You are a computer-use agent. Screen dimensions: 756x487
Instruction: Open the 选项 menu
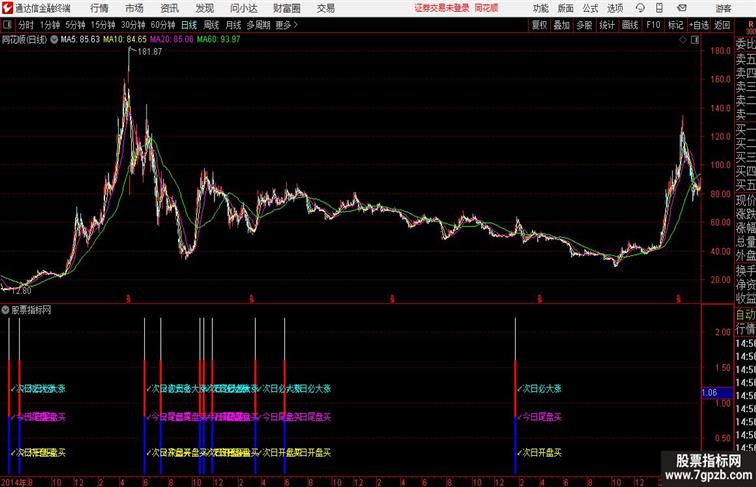point(615,8)
